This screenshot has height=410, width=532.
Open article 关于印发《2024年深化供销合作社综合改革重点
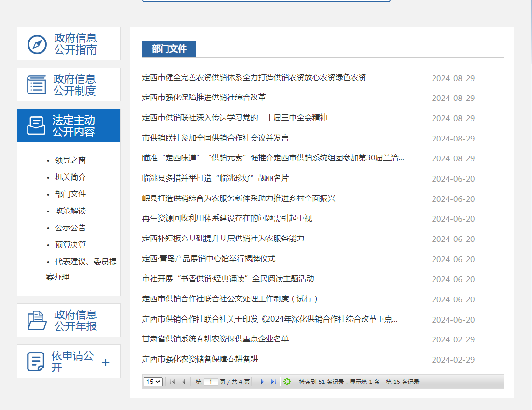click(x=270, y=319)
